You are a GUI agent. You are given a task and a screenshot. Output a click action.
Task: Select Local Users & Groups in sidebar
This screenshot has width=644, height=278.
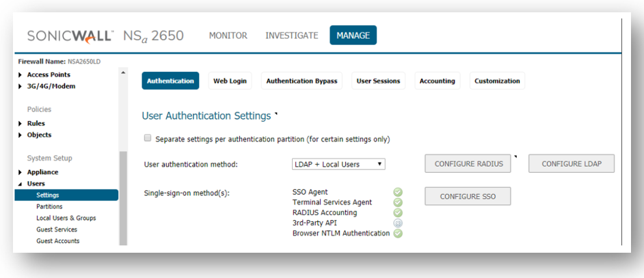click(x=66, y=218)
